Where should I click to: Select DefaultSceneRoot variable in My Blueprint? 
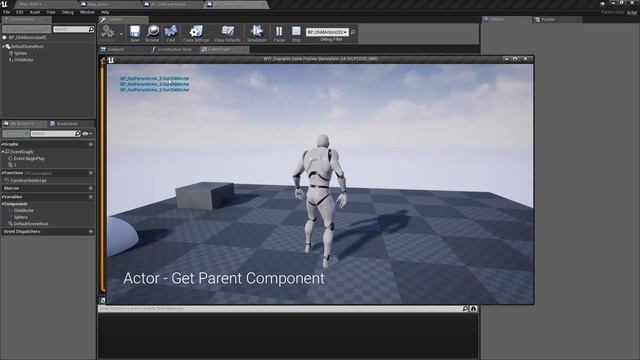tap(31, 224)
